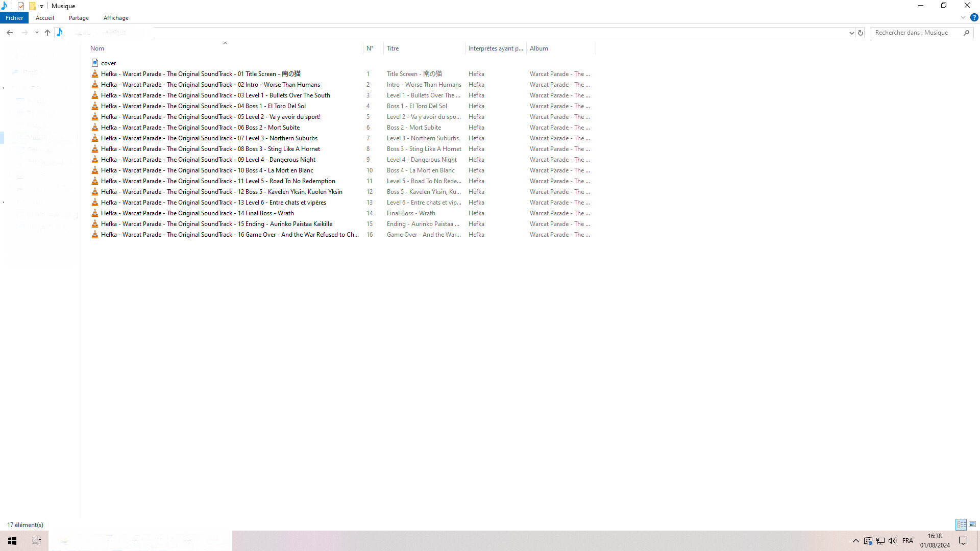
Task: Click VLC icon of 01 Title Screen track
Action: pyautogui.click(x=95, y=74)
